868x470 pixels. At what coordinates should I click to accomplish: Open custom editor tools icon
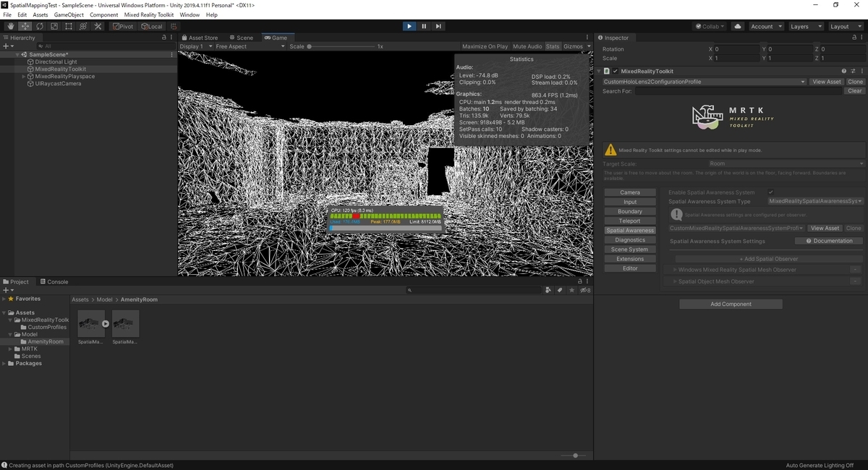click(x=98, y=26)
